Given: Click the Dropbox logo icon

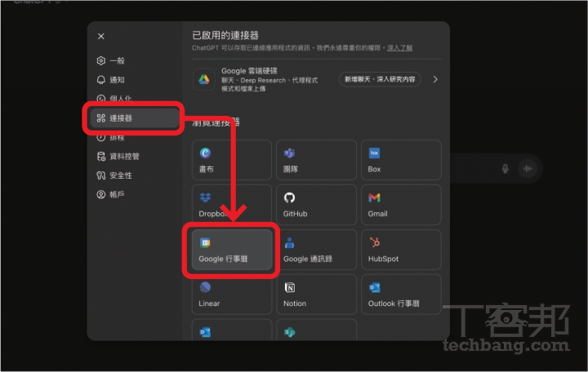Looking at the screenshot, I should pyautogui.click(x=205, y=197).
